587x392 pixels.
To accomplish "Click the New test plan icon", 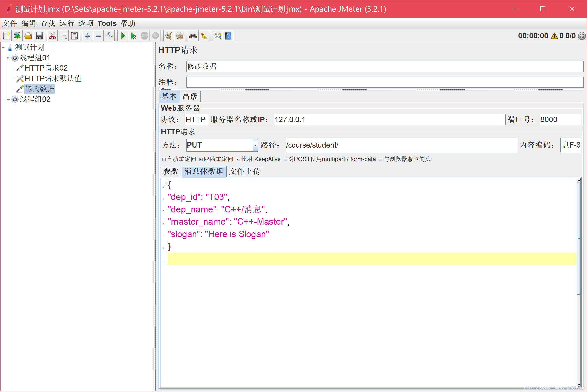I will click(6, 36).
